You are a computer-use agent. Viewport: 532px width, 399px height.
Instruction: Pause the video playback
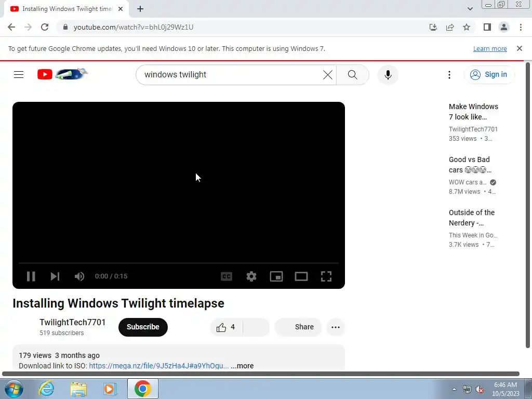point(31,276)
